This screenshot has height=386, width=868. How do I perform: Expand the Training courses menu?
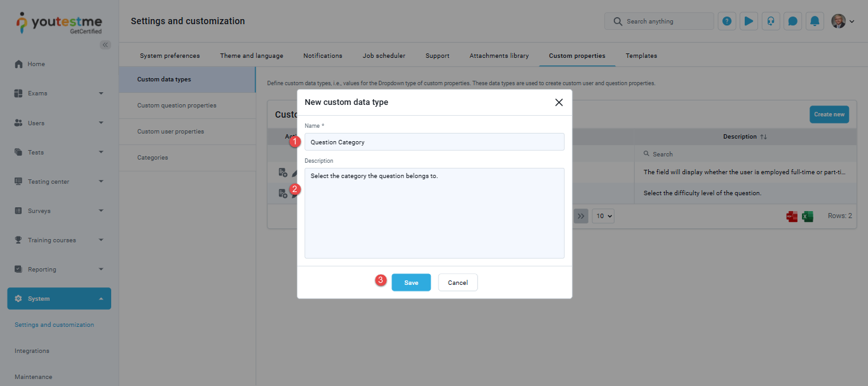[58, 240]
